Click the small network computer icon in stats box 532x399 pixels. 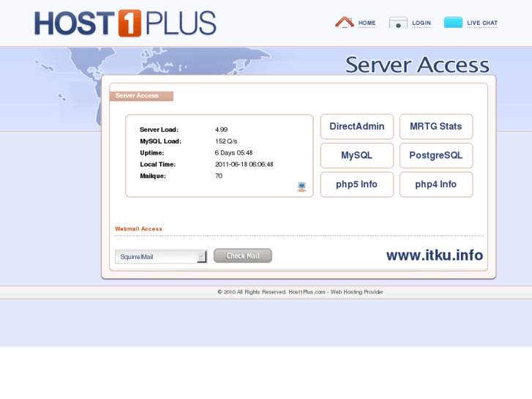tap(301, 187)
